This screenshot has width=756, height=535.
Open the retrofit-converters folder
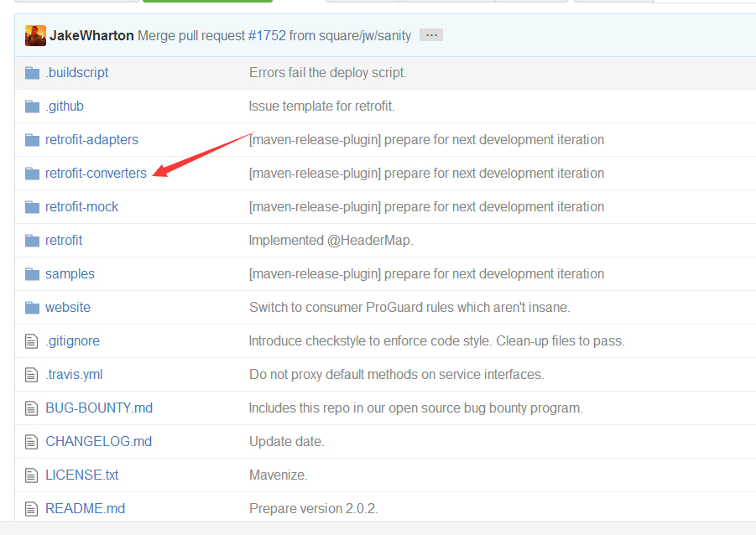tap(96, 173)
